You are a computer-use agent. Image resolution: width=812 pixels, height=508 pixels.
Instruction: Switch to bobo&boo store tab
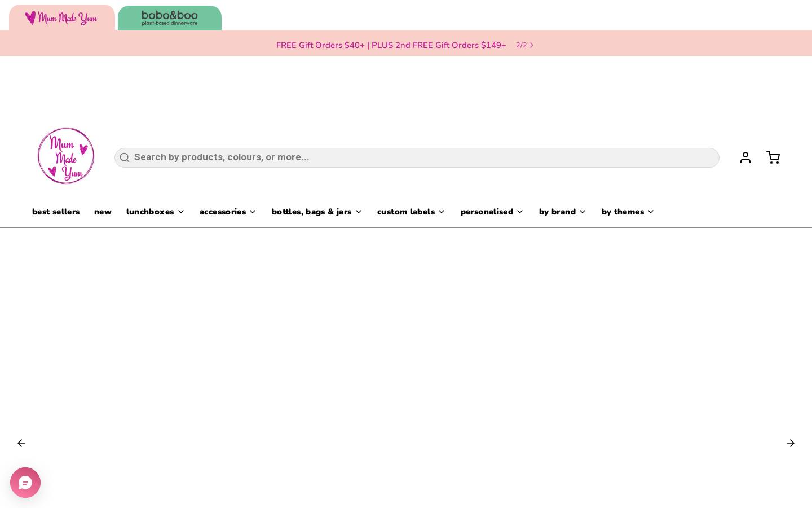170,18
